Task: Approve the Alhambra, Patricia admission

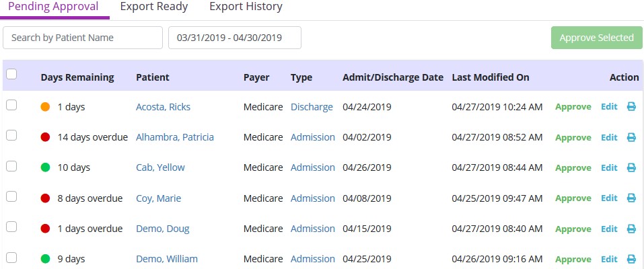Action: (573, 137)
